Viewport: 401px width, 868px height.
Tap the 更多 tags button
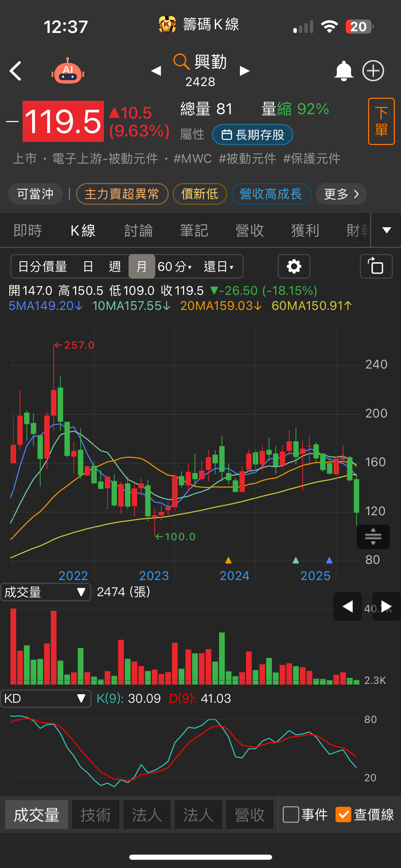pos(341,194)
